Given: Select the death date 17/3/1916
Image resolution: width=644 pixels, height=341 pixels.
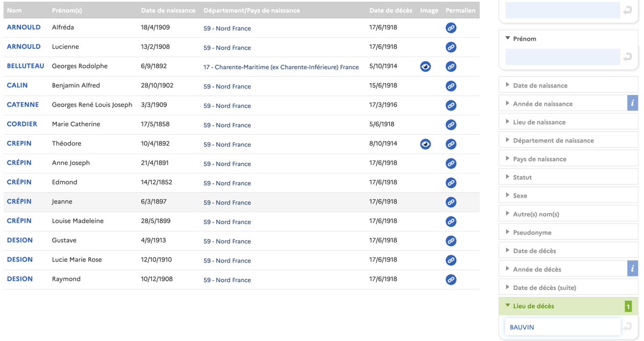Looking at the screenshot, I should coord(383,105).
